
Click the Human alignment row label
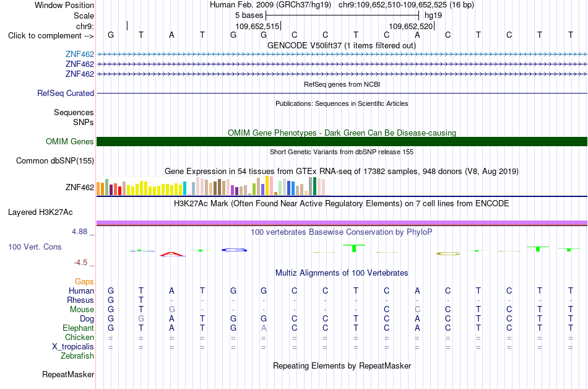pyautogui.click(x=81, y=291)
